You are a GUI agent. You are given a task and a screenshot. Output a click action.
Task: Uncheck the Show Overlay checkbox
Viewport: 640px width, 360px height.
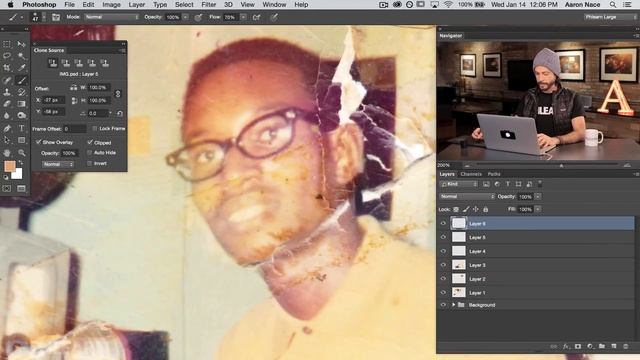click(x=38, y=142)
